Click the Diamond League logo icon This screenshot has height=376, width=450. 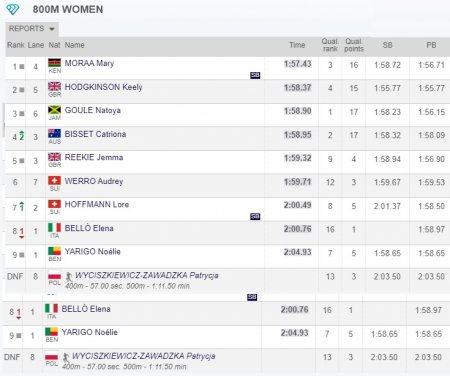[x=13, y=9]
